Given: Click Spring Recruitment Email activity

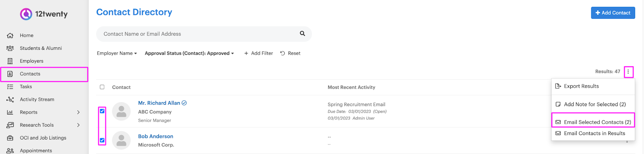Looking at the screenshot, I should pos(356,105).
